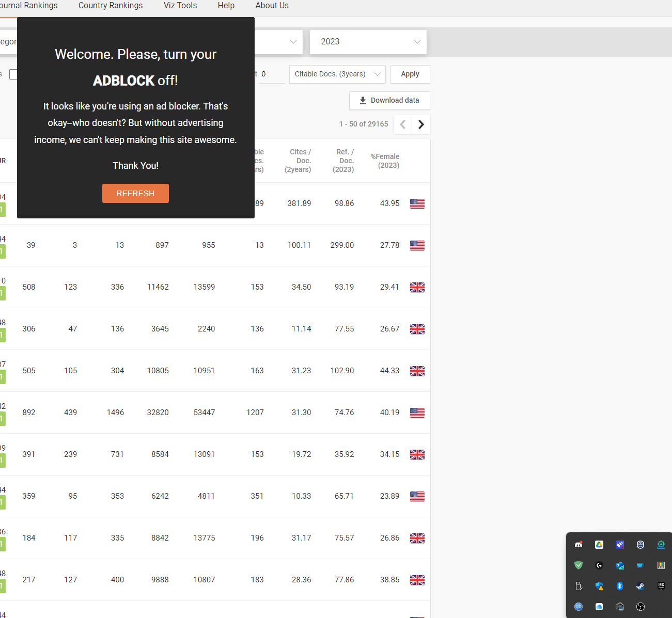The width and height of the screenshot is (672, 618).
Task: Click the US flag in the 10.33 row
Action: tap(417, 497)
